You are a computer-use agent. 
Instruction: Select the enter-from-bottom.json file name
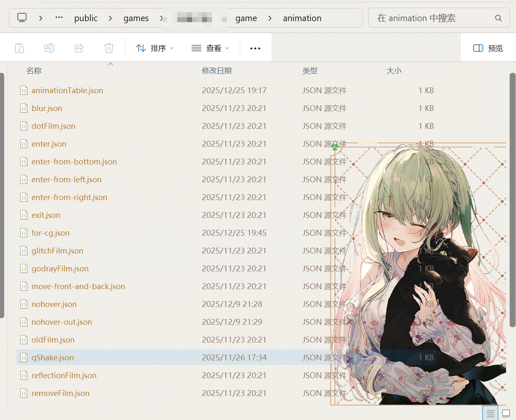tap(74, 162)
